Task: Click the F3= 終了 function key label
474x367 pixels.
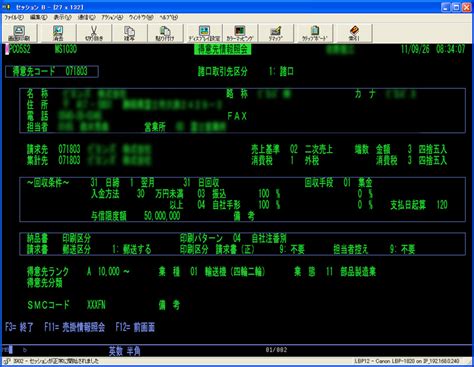Action: (19, 327)
